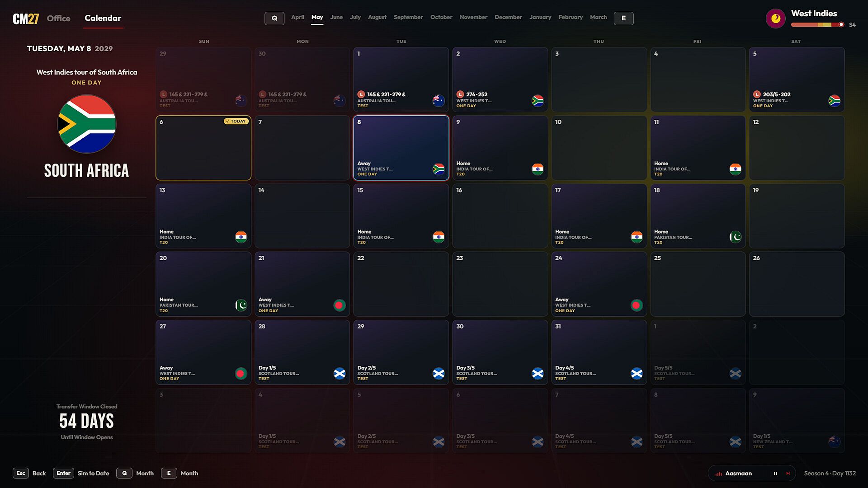
Task: Click the CM27 logo
Action: click(26, 19)
